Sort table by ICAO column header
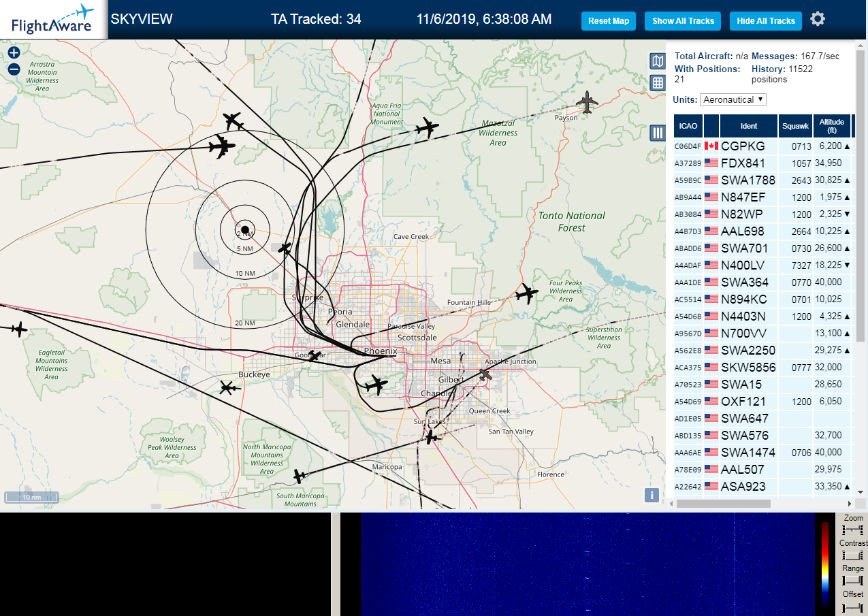 (x=688, y=126)
